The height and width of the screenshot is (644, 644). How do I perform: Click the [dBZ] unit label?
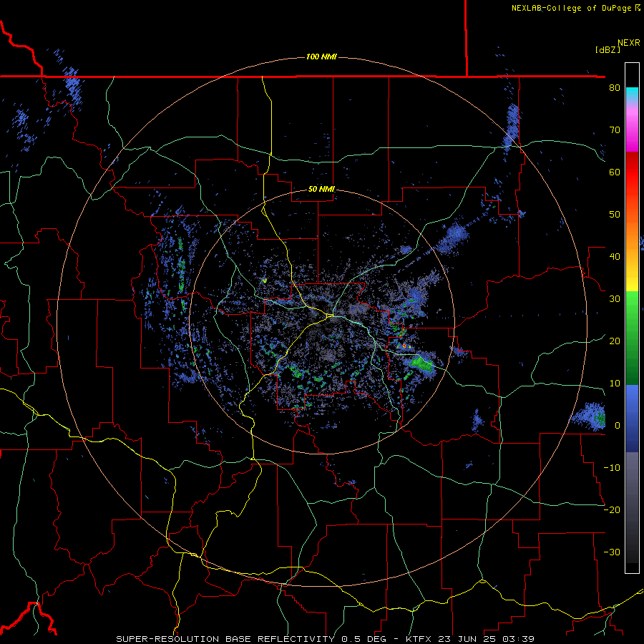pyautogui.click(x=608, y=49)
